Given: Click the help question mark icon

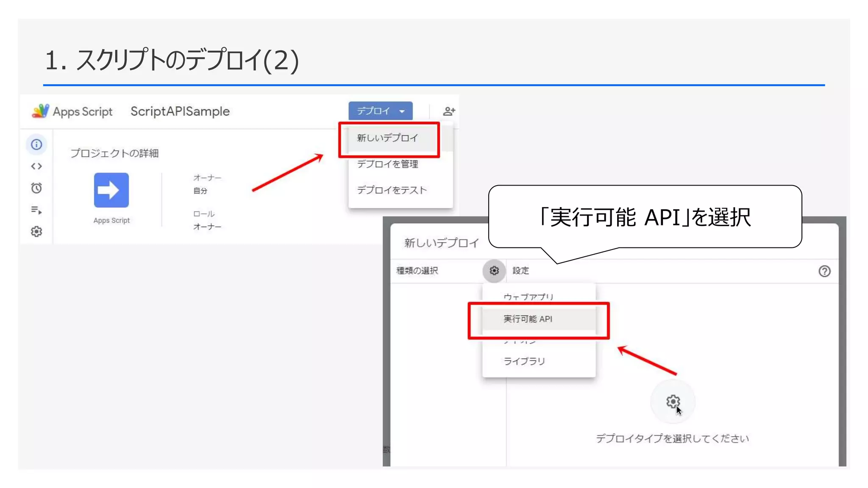Looking at the screenshot, I should point(824,271).
